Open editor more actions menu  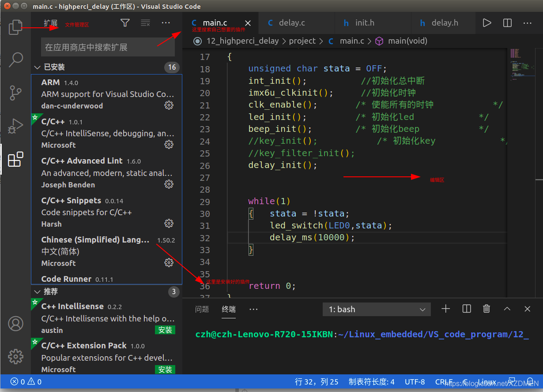point(528,23)
